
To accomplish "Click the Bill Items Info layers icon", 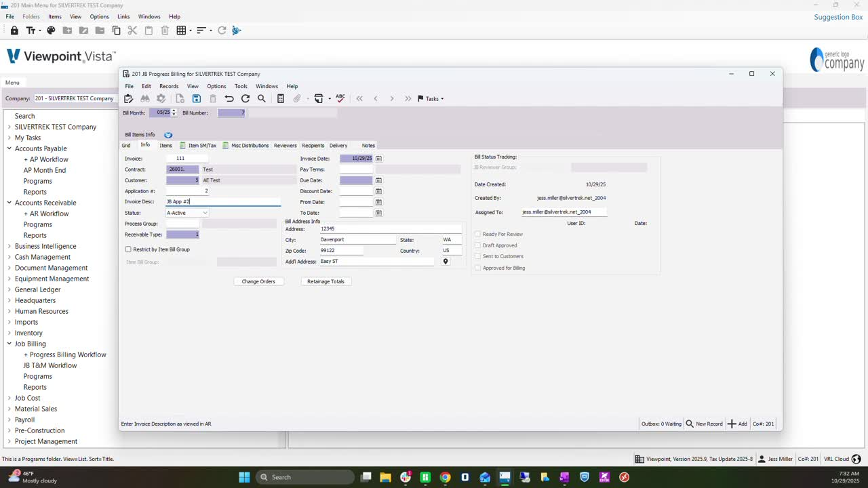I will coord(168,135).
